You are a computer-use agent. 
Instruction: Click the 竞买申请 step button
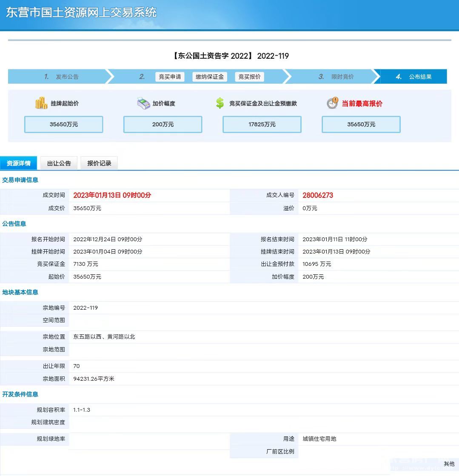coord(170,77)
